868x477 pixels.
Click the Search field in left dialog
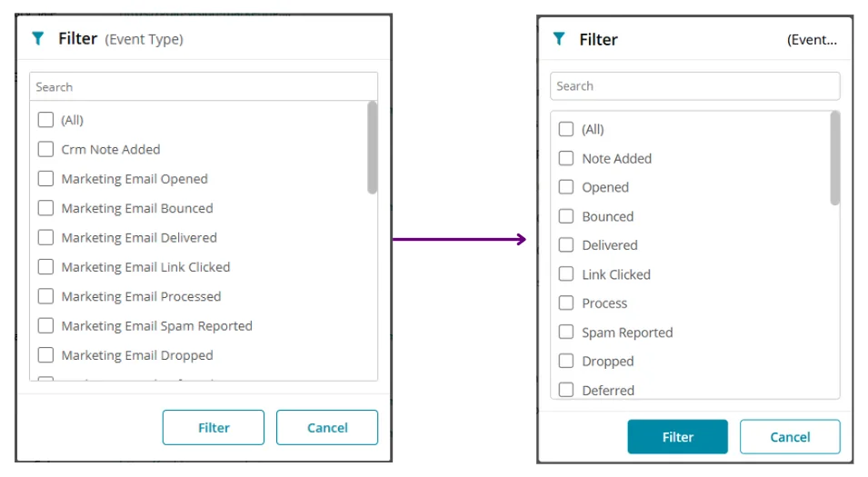pyautogui.click(x=204, y=87)
